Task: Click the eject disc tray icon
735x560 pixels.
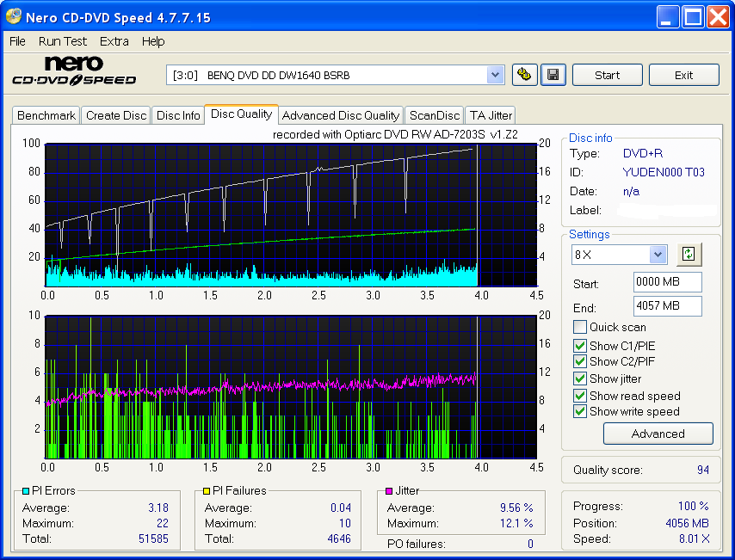Action: pyautogui.click(x=524, y=75)
